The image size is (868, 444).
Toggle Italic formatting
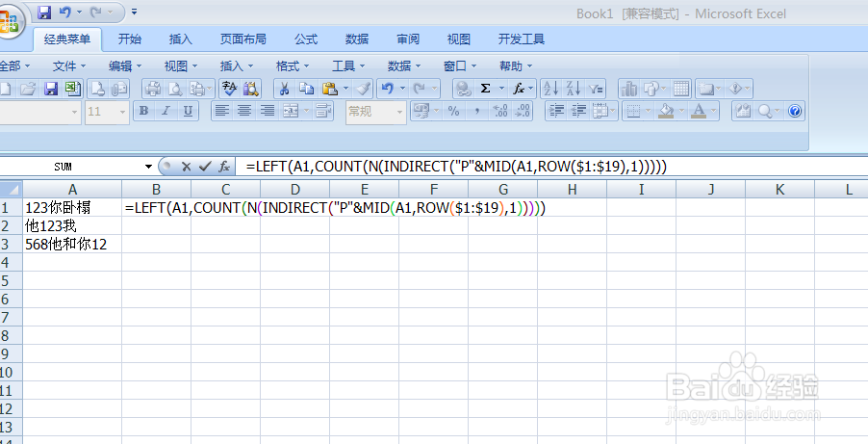[x=166, y=112]
